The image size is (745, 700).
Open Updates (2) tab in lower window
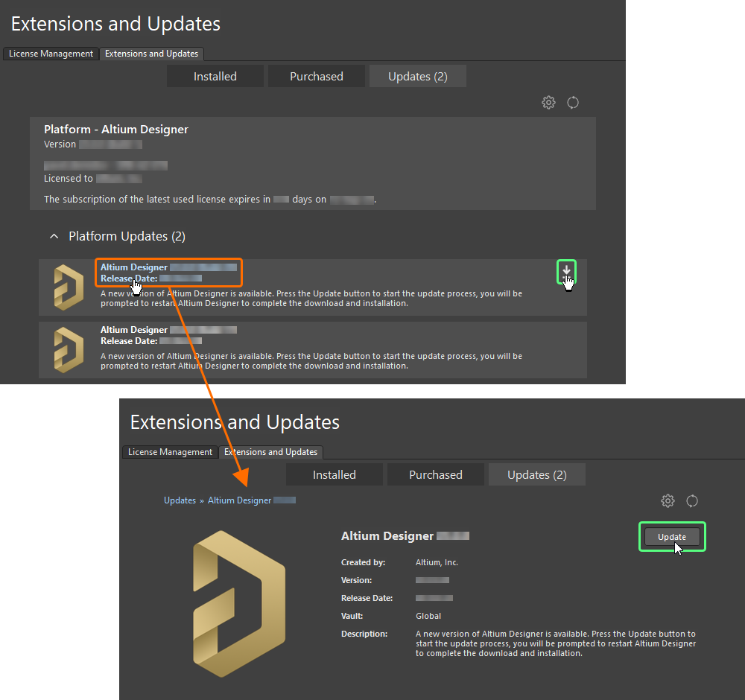pyautogui.click(x=537, y=475)
